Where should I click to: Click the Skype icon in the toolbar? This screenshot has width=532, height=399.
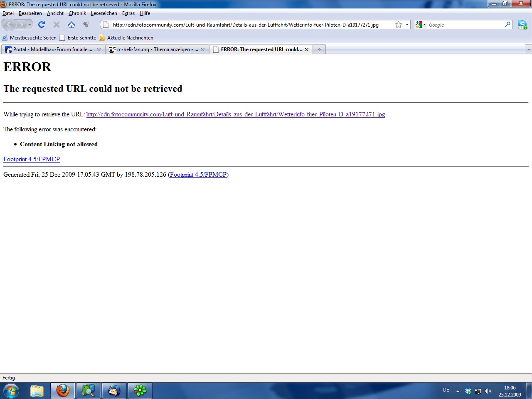click(x=522, y=25)
